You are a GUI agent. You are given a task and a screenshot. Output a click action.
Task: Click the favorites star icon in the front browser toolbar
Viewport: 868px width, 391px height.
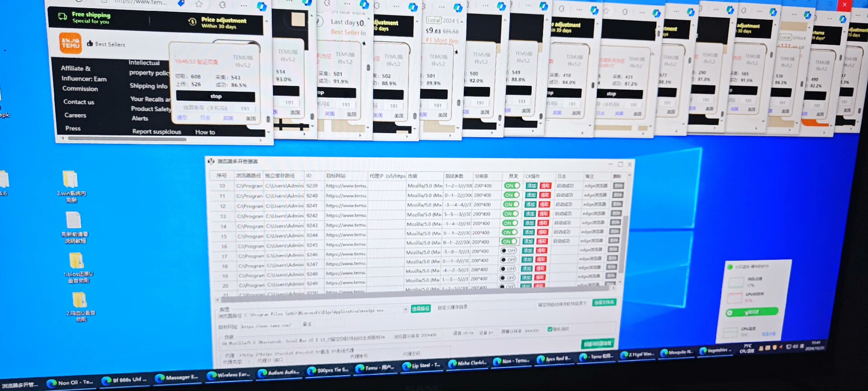coord(199,4)
